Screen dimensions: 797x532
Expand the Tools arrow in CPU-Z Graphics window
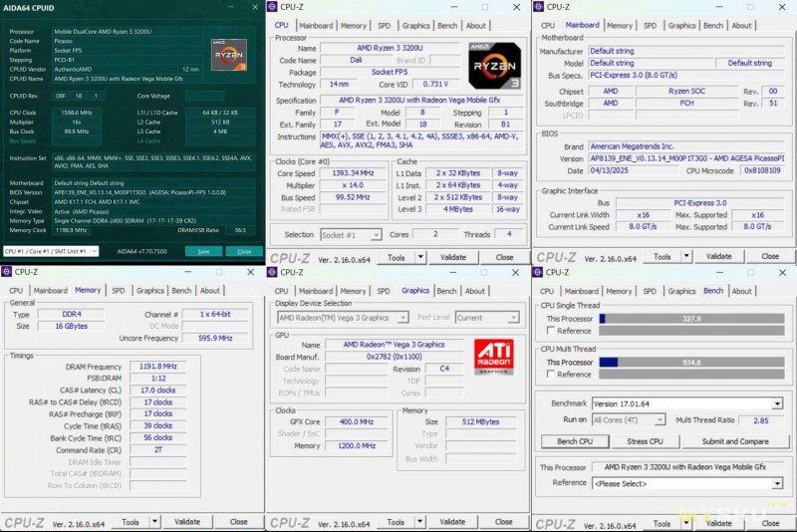click(419, 522)
